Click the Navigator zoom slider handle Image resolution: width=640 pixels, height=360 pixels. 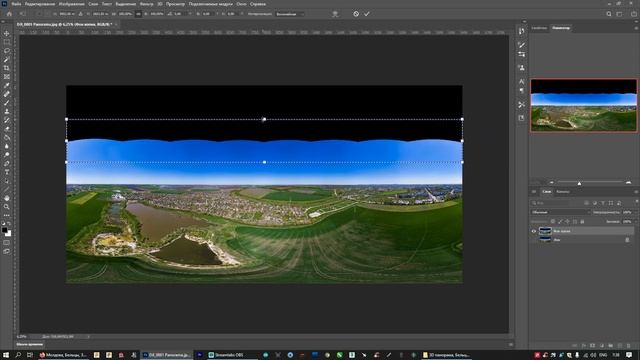tap(579, 183)
